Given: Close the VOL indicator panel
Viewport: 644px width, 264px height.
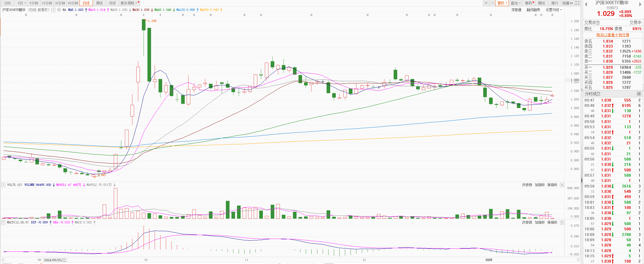Looking at the screenshot, I should coord(562,185).
